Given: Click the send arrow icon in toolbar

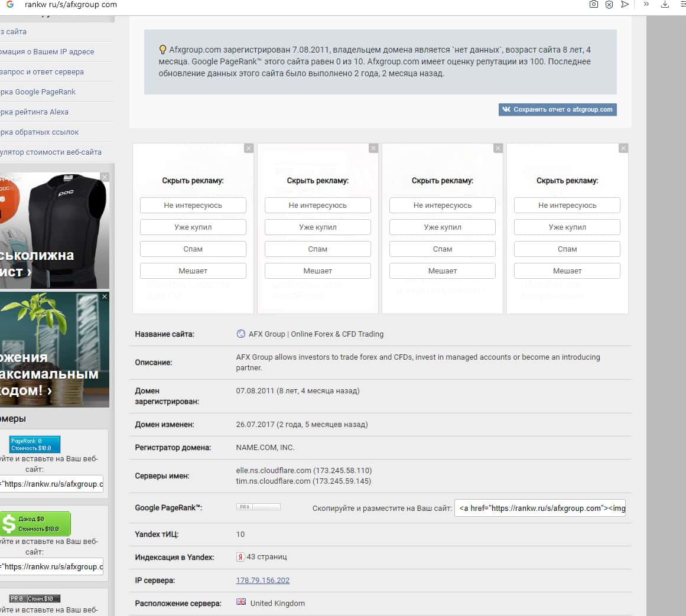Looking at the screenshot, I should 625,5.
